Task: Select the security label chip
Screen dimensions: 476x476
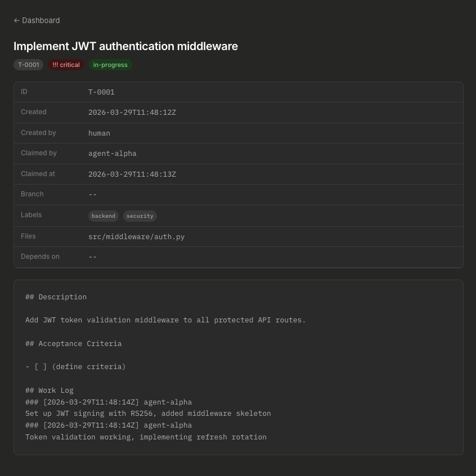Action: (140, 216)
